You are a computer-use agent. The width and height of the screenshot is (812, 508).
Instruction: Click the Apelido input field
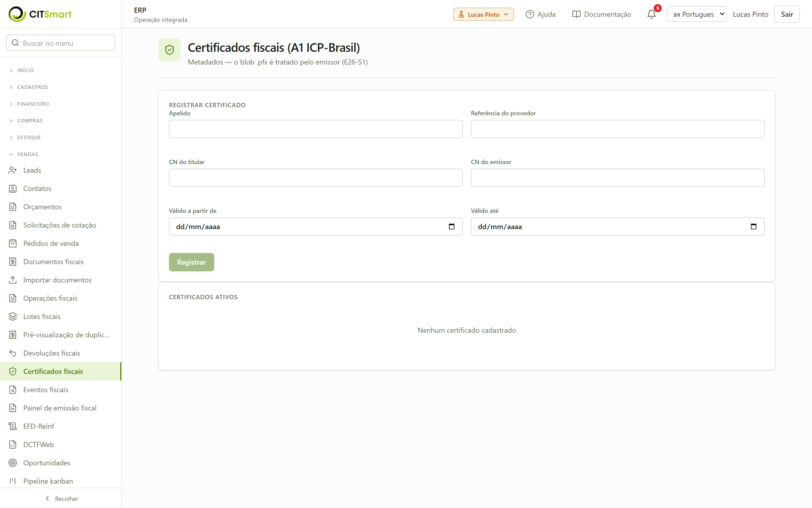pyautogui.click(x=316, y=129)
